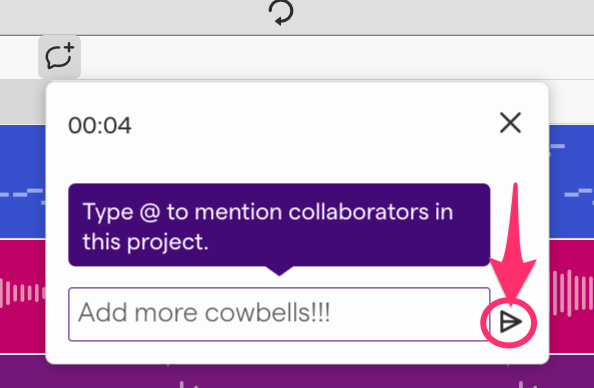Click the white timeline ruler beside comment icon
This screenshot has width=594, height=388.
tap(337, 58)
